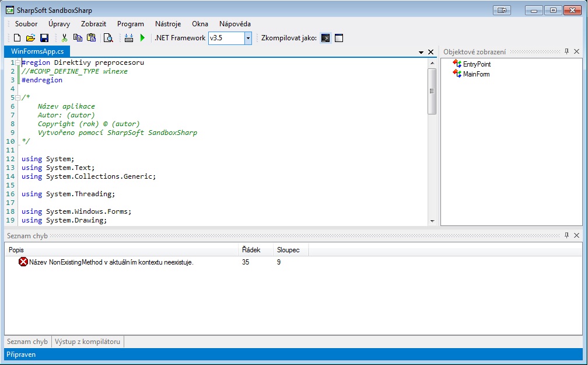The width and height of the screenshot is (588, 365).
Task: Click the New file icon in toolbar
Action: (x=17, y=38)
